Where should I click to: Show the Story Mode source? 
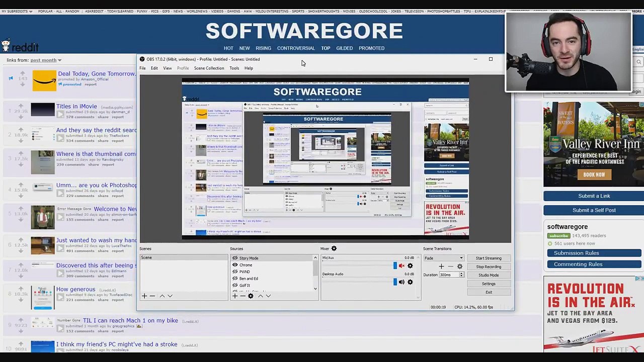[235, 258]
